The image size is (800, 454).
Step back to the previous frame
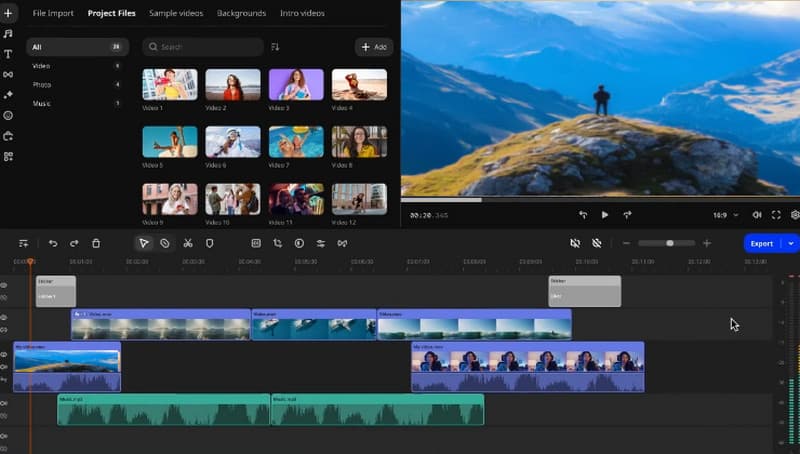coord(583,215)
